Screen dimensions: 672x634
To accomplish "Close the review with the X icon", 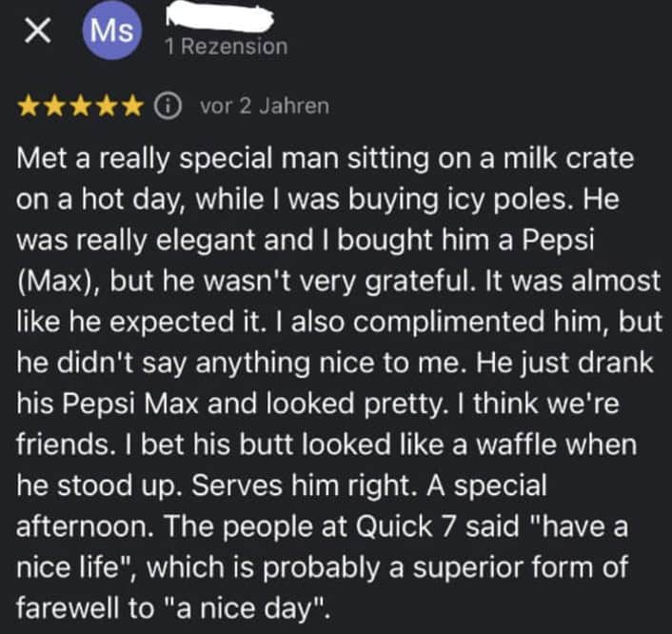I will pyautogui.click(x=36, y=33).
